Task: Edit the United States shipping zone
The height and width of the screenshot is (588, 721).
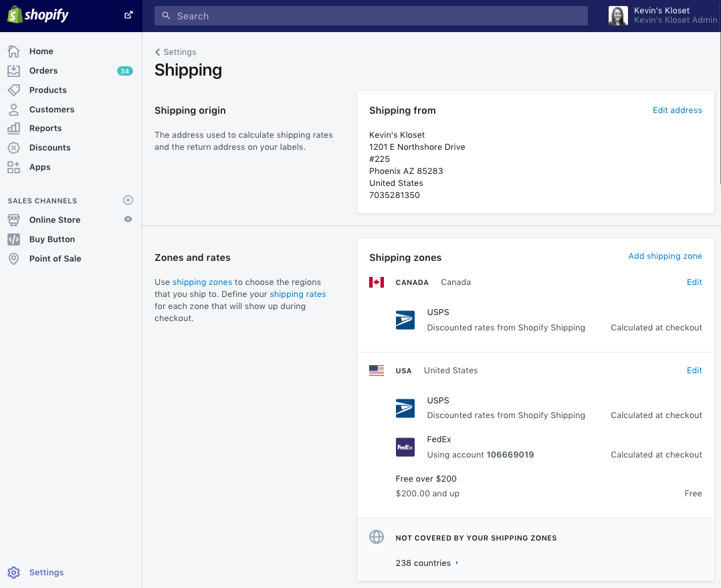Action: coord(694,370)
